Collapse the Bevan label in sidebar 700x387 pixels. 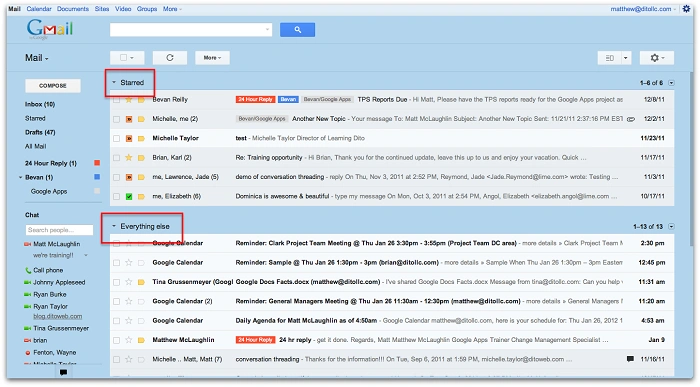pyautogui.click(x=21, y=178)
